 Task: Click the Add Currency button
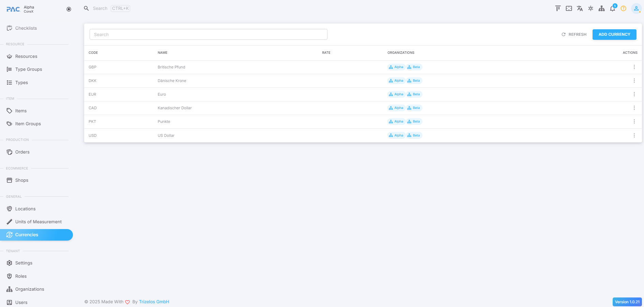(614, 34)
